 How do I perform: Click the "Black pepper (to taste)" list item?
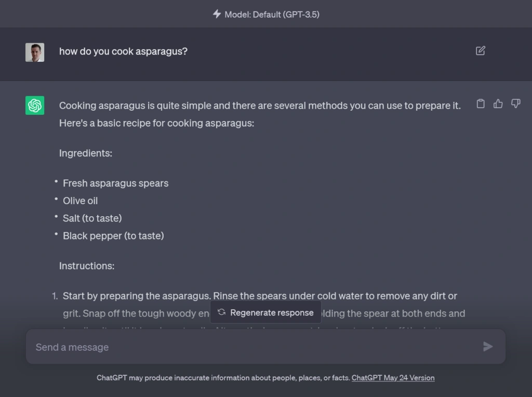(x=113, y=236)
